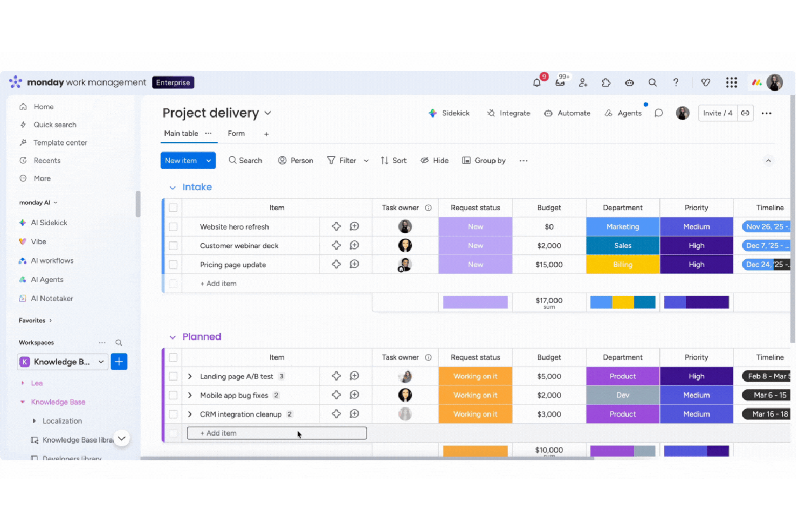The width and height of the screenshot is (798, 532).
Task: Open the apps marketplace puzzle icon
Action: 607,82
